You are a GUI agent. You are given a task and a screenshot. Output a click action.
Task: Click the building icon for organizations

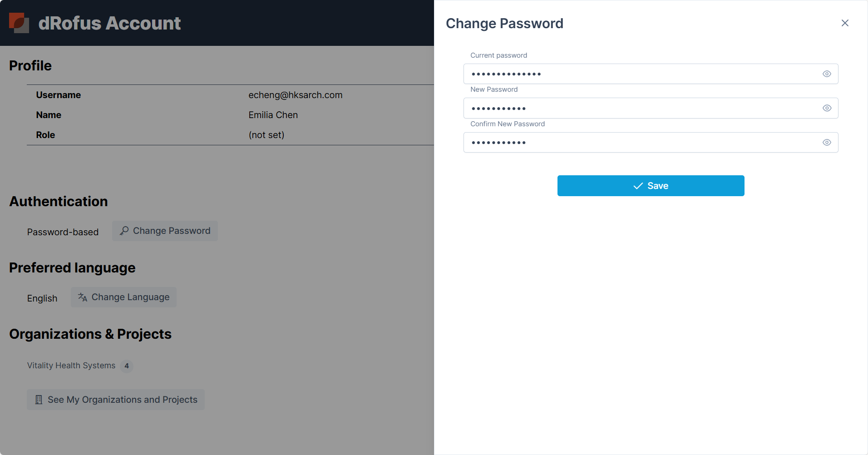[39, 400]
